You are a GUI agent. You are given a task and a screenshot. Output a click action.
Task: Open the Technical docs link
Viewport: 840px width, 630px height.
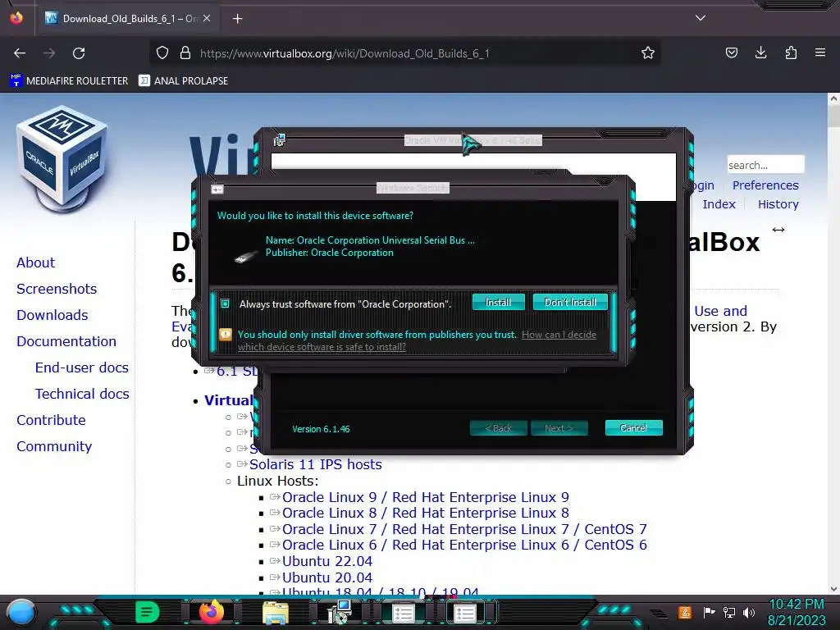(x=82, y=394)
